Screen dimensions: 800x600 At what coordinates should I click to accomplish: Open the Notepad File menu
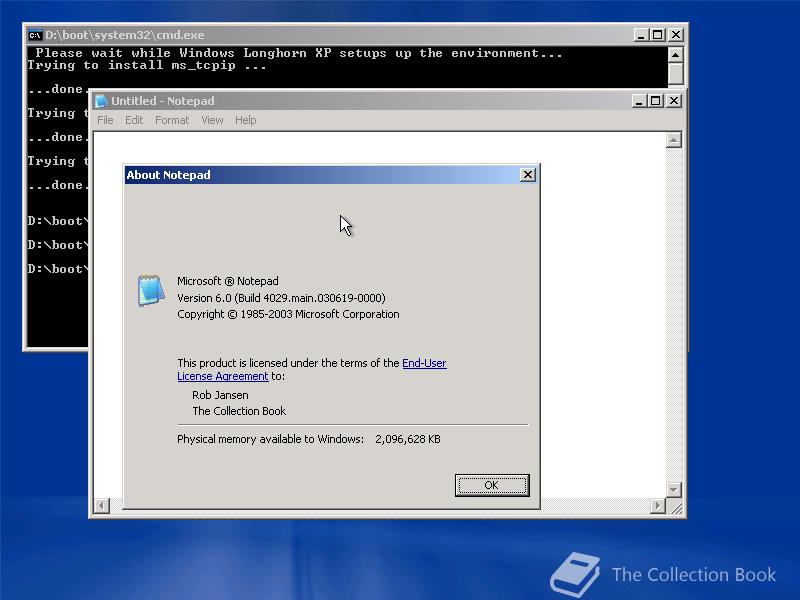point(105,120)
